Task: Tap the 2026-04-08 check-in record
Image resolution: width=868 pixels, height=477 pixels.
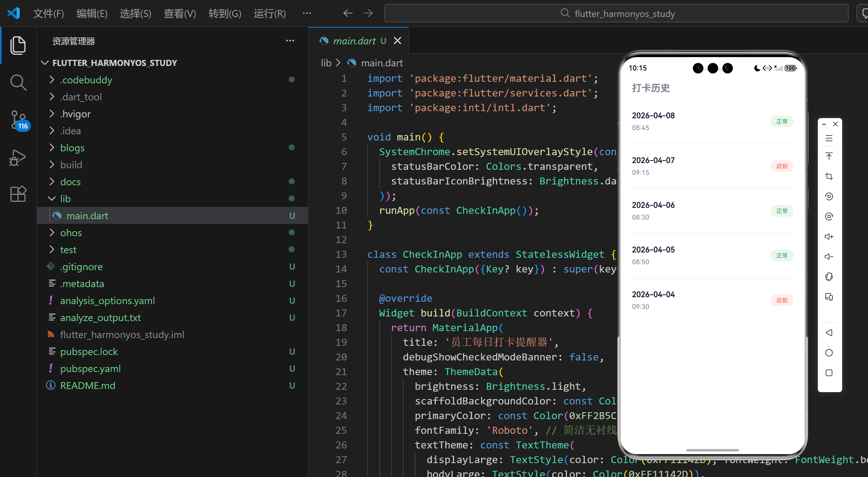Action: pyautogui.click(x=712, y=121)
